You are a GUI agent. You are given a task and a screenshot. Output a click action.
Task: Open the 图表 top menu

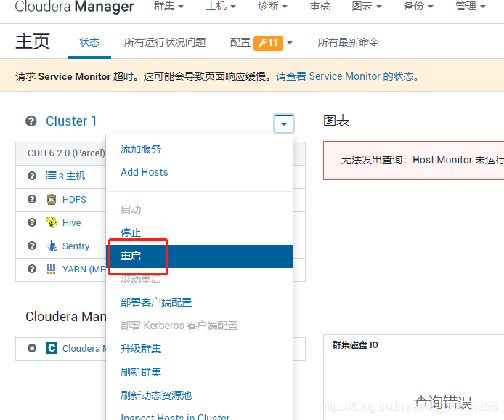pyautogui.click(x=367, y=7)
